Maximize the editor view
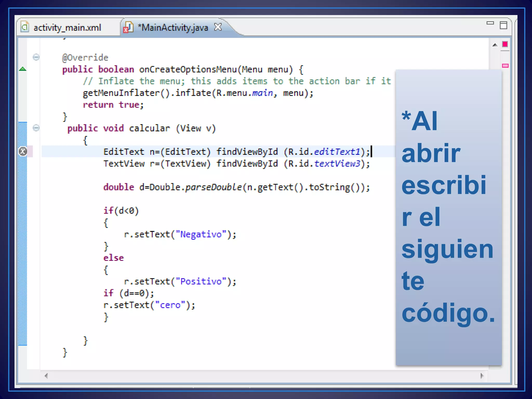Image resolution: width=532 pixels, height=399 pixels. (503, 25)
